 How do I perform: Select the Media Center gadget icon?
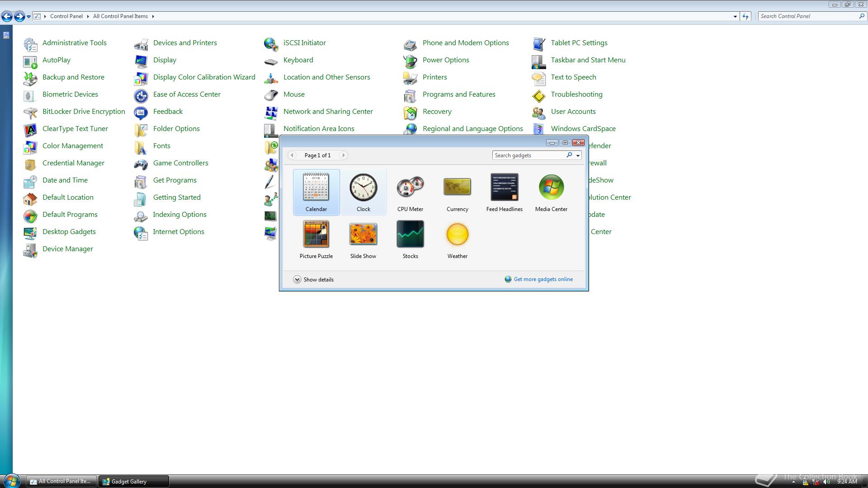point(551,187)
